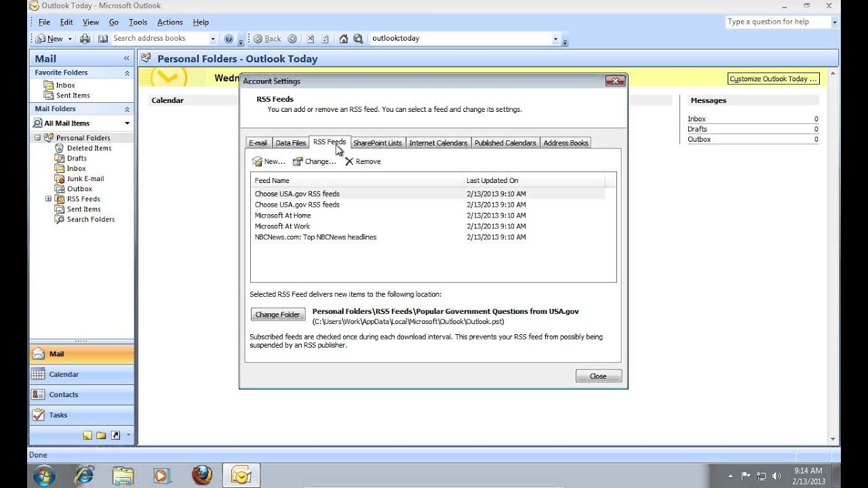
Task: Click the Search the Web icon
Action: point(358,39)
